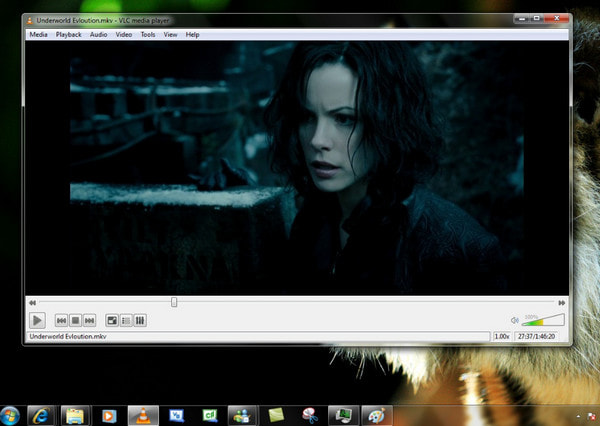Open Windows Media Player from taskbar
The width and height of the screenshot is (600, 426).
(109, 416)
